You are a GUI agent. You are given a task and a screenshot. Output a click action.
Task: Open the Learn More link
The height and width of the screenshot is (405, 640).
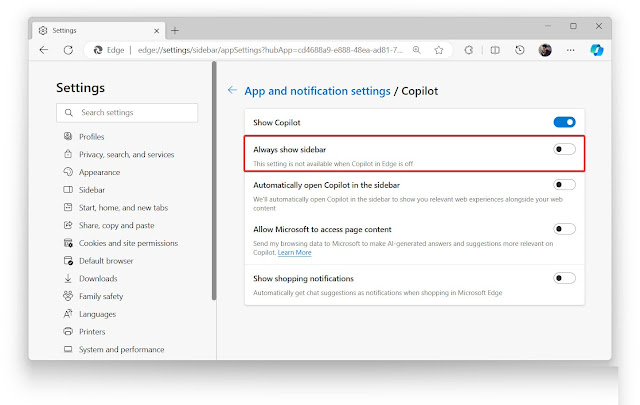point(294,252)
